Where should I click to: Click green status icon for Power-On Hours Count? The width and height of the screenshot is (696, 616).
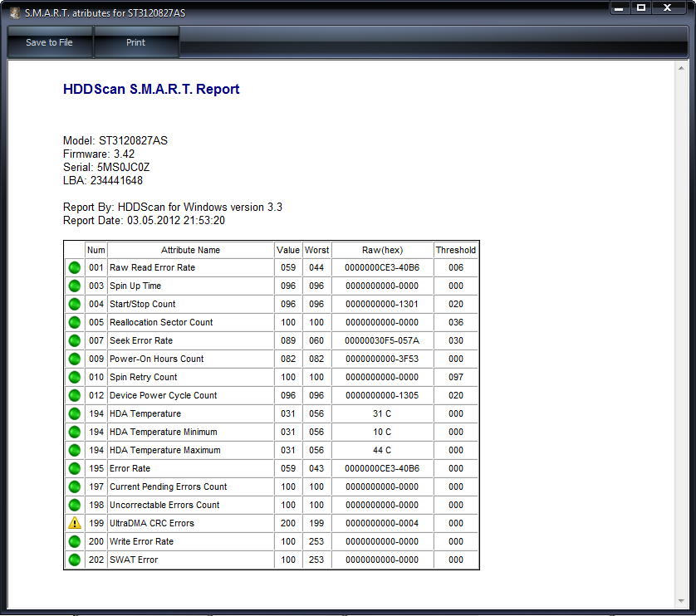[75, 359]
